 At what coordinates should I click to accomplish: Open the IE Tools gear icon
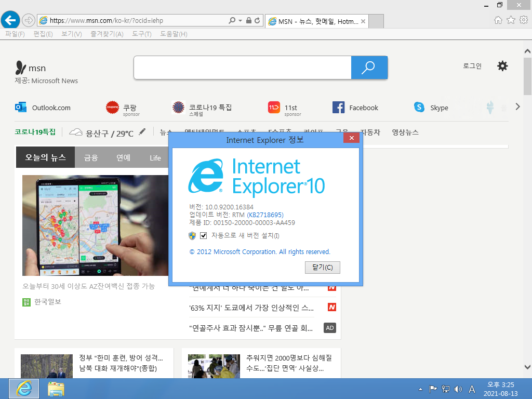(524, 20)
